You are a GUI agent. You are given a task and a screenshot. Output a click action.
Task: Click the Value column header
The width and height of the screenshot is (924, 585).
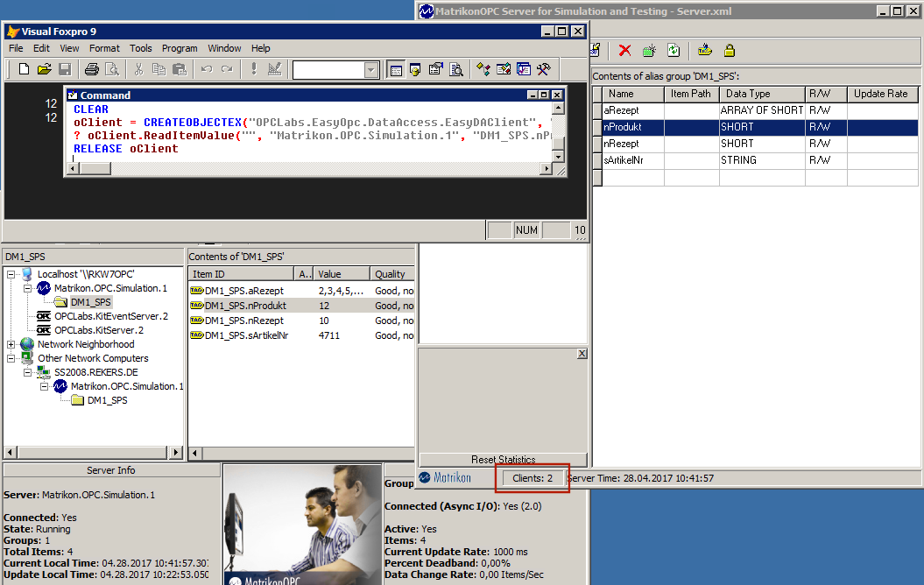click(342, 274)
